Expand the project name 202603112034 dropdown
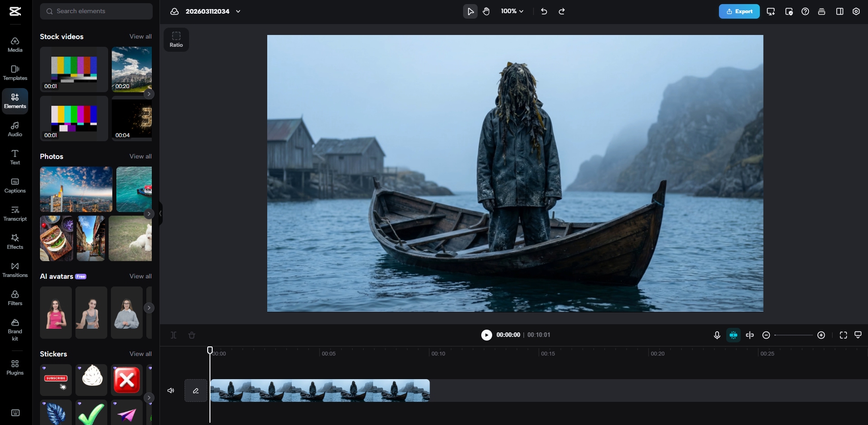 [x=238, y=11]
